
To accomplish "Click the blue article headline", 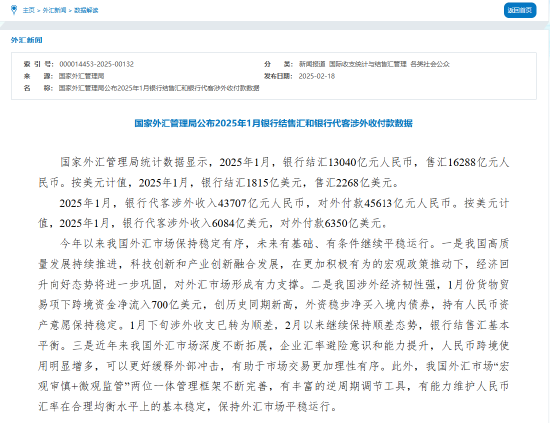I will [x=274, y=123].
